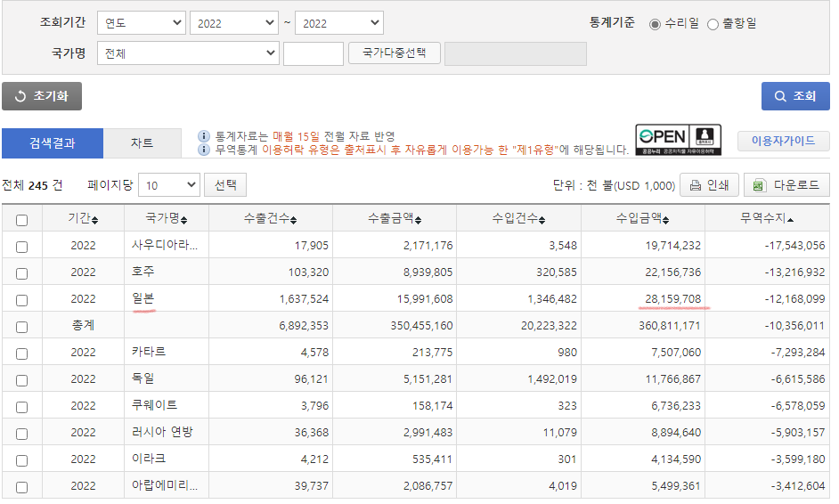Switch to the 차트 tab
This screenshot has height=504, width=839.
142,143
